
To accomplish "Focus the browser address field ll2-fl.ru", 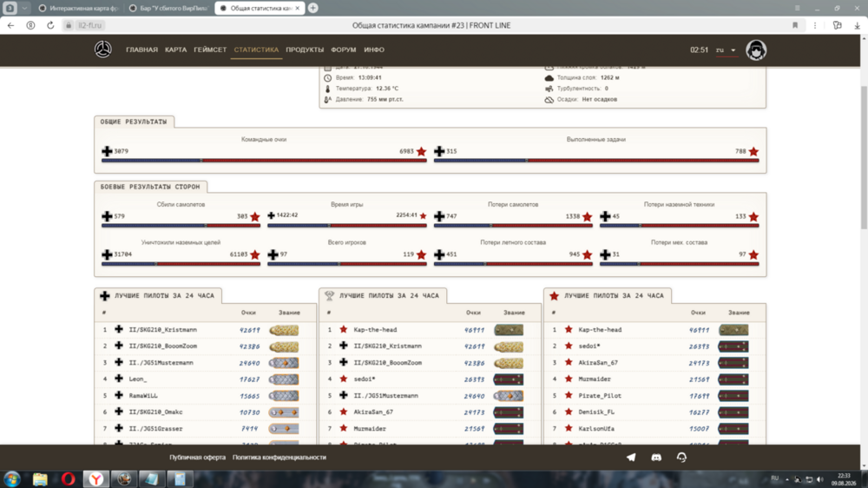I will (x=89, y=25).
